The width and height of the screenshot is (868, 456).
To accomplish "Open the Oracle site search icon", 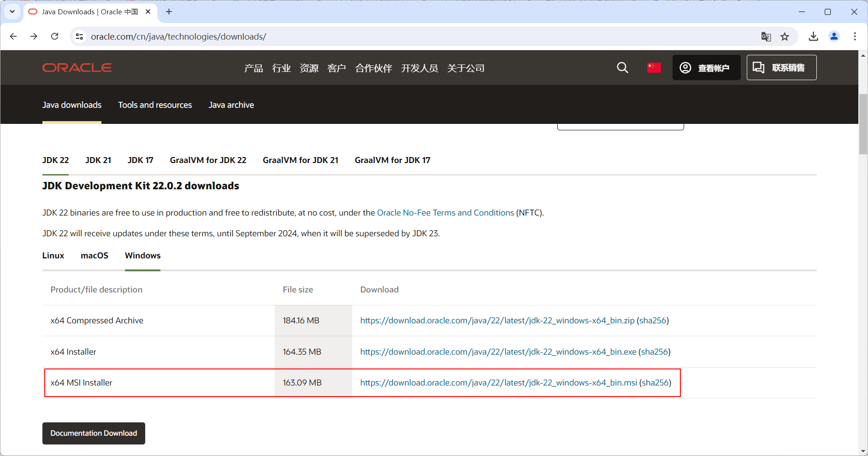I will point(622,68).
